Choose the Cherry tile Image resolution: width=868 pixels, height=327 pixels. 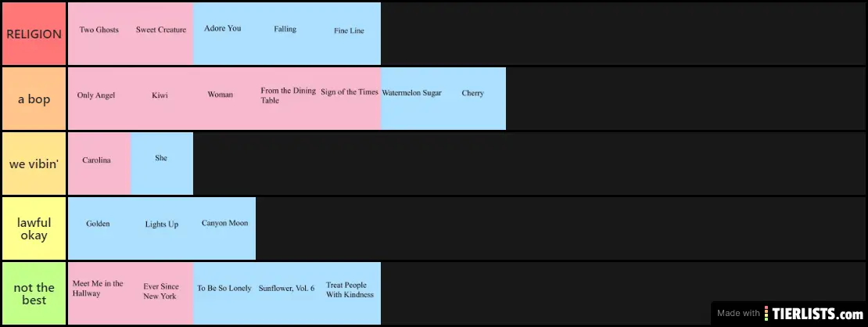(x=475, y=99)
